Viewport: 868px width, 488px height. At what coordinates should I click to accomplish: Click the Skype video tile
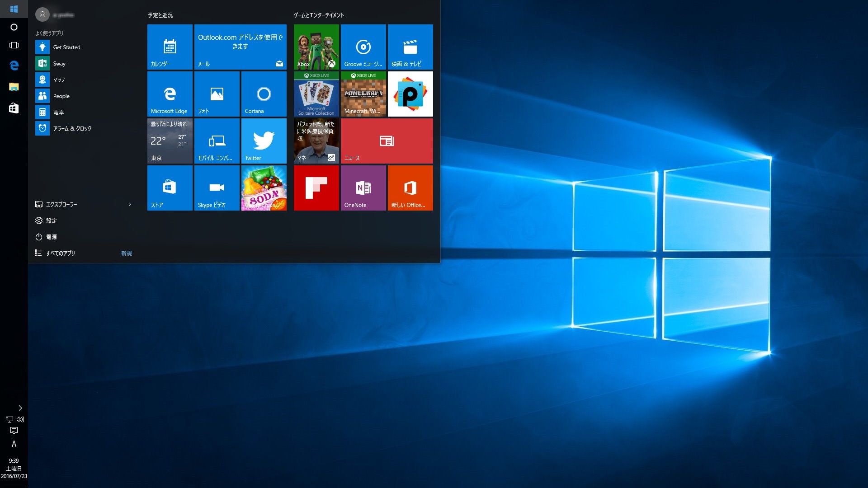pyautogui.click(x=217, y=188)
